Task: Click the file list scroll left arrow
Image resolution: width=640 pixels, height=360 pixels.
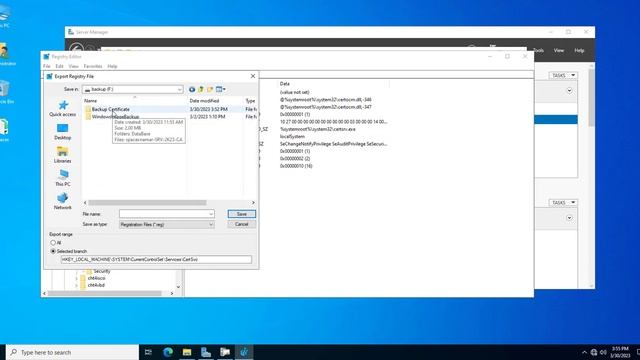Action: pos(85,203)
